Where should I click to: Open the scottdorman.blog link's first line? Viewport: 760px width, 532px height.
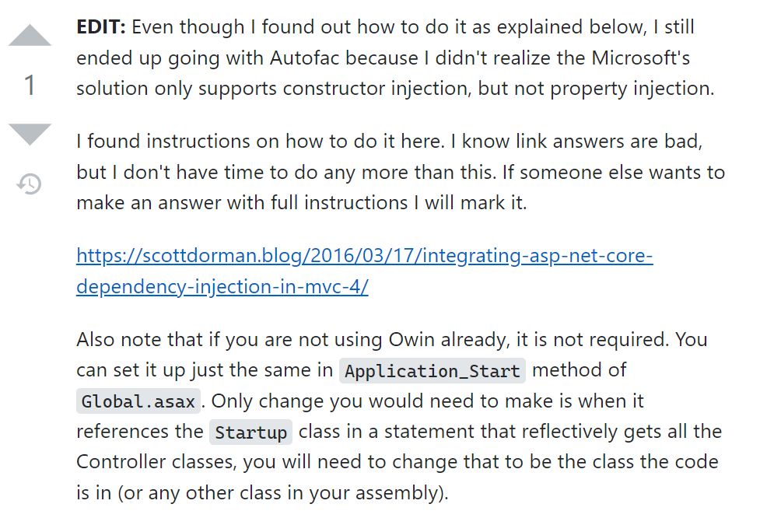365,256
